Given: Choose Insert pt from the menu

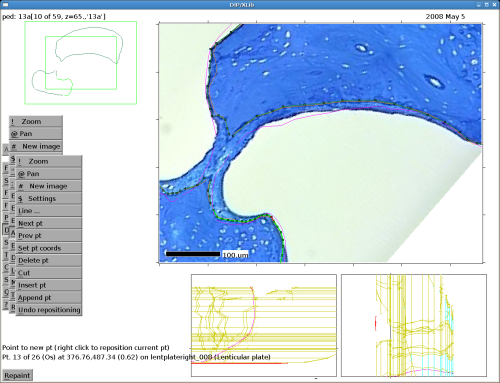Looking at the screenshot, I should point(49,285).
